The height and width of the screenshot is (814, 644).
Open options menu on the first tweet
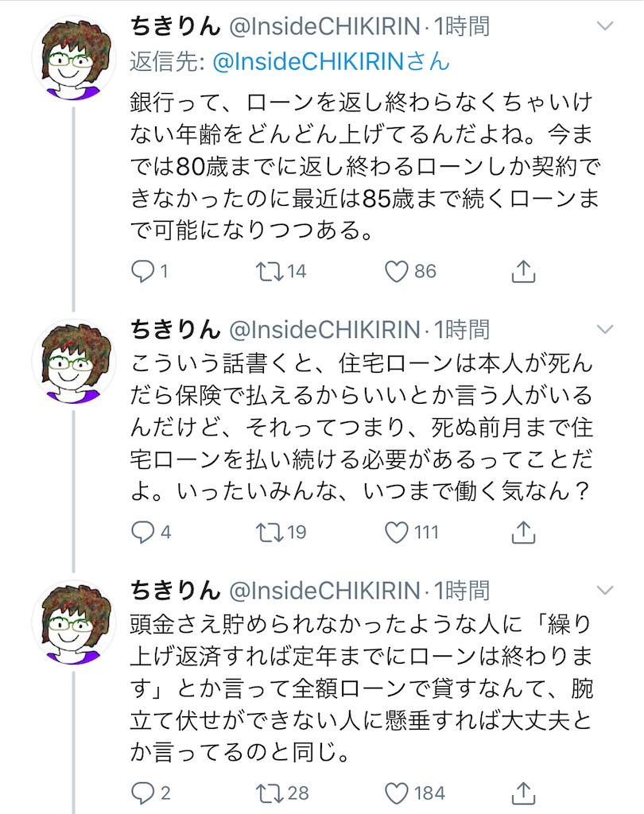point(606,25)
